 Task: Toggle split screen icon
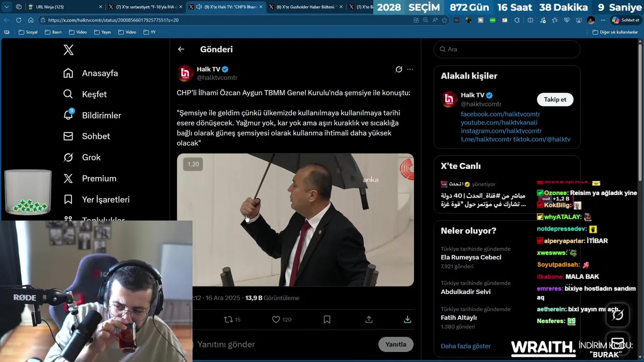(530, 20)
